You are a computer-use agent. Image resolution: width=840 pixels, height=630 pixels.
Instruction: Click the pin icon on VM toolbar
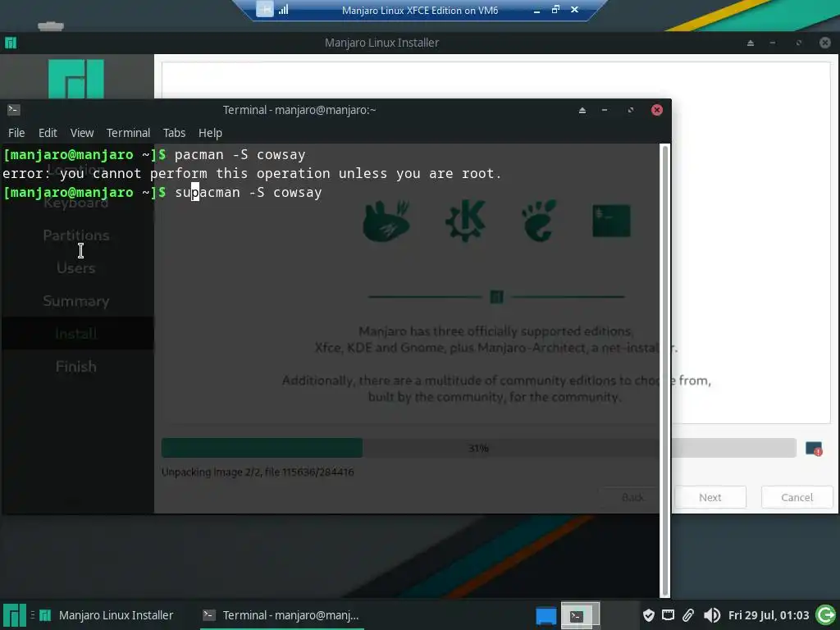coord(265,9)
